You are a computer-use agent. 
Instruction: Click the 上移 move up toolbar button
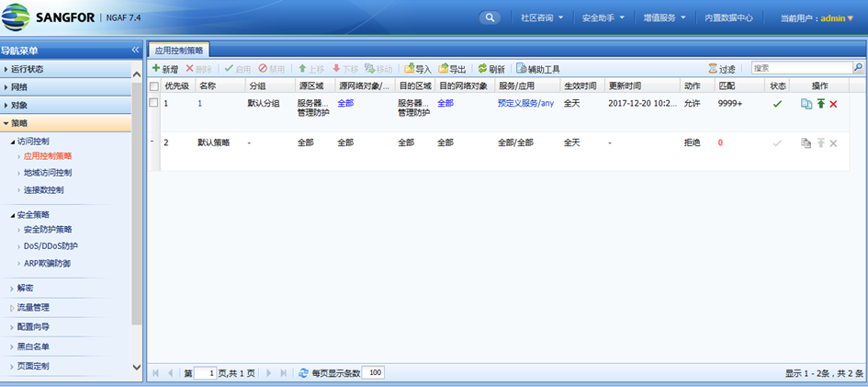(311, 69)
